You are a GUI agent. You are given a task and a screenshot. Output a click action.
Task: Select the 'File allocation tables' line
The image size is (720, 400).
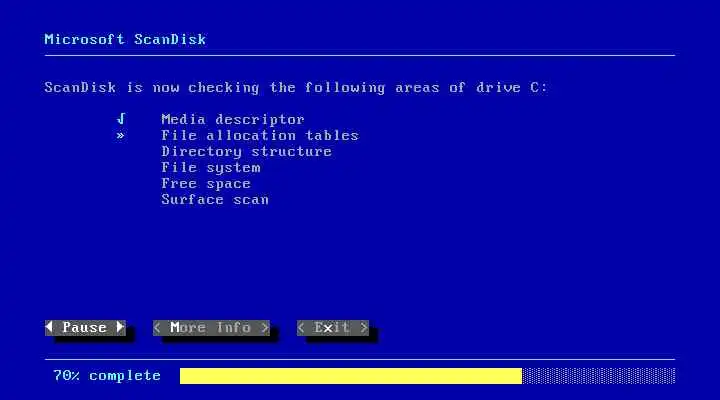click(260, 135)
